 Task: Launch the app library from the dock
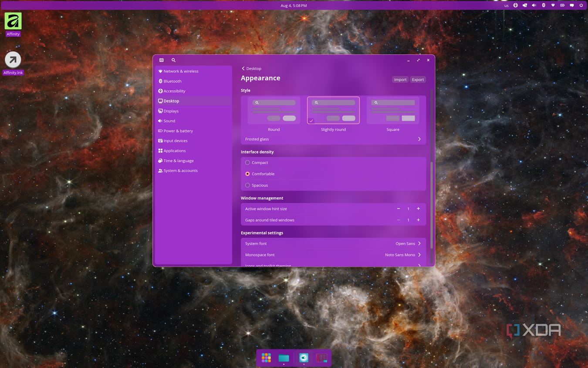pyautogui.click(x=266, y=358)
